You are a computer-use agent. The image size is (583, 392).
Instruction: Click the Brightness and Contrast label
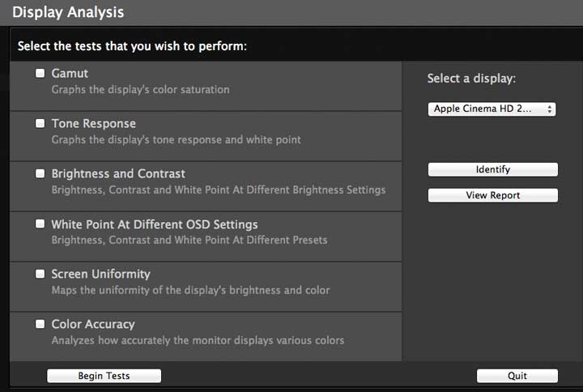[x=118, y=173]
